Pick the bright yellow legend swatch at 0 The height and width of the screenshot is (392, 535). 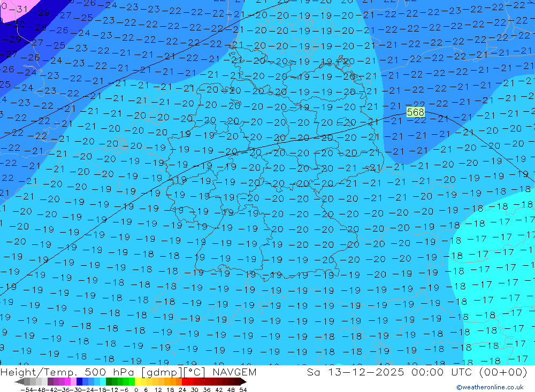(138, 382)
